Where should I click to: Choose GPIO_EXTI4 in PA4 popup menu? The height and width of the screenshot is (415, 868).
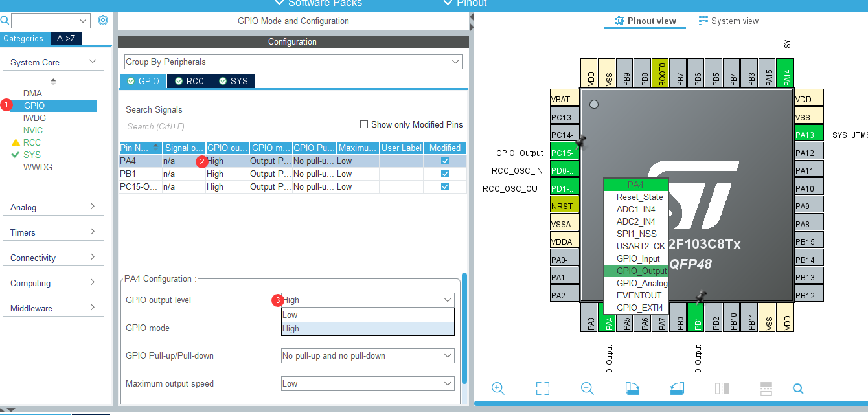[635, 308]
